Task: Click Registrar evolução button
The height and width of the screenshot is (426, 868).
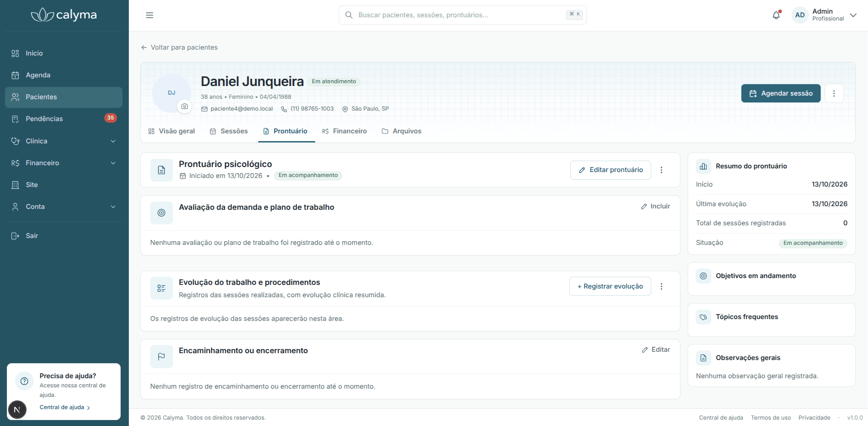Action: 610,286
